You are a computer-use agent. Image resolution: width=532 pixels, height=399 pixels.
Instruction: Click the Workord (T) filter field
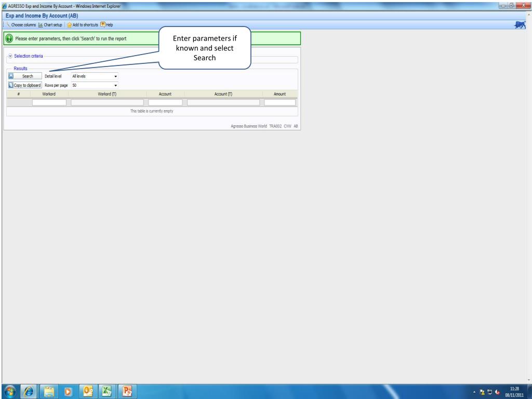107,102
